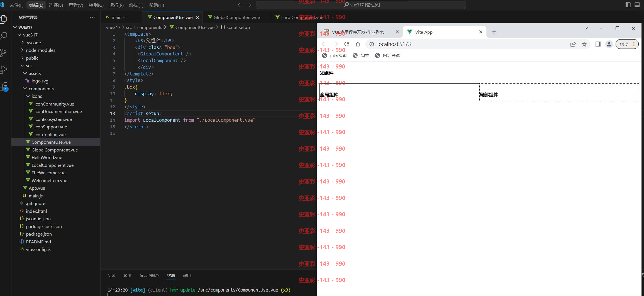Click browser back arrow
644x296 pixels.
pos(324,44)
